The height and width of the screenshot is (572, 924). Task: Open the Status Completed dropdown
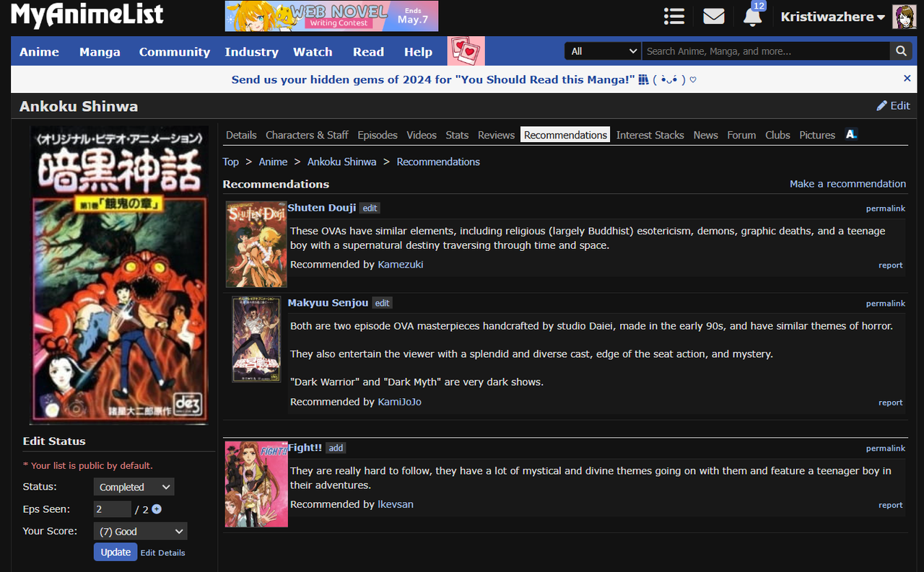click(x=134, y=487)
